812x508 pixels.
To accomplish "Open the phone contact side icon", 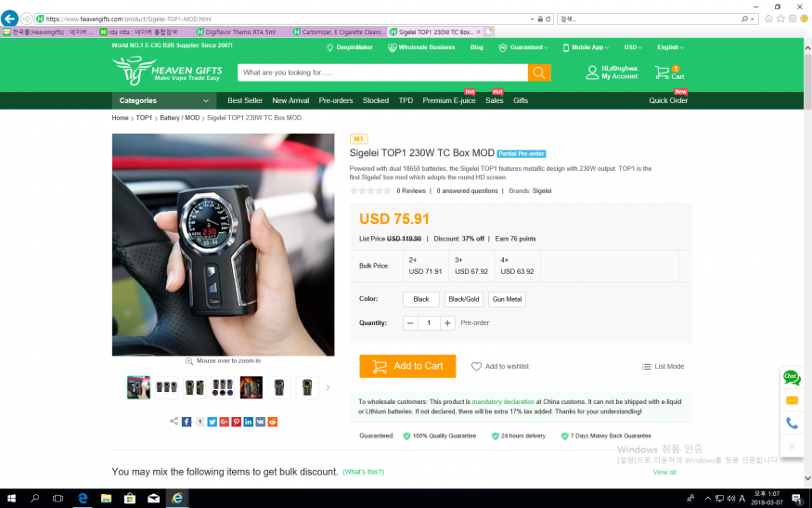I will [792, 423].
